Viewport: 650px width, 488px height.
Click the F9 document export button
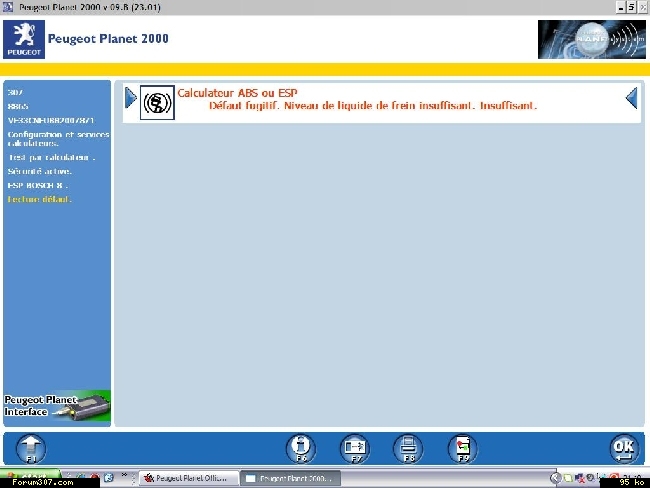pyautogui.click(x=463, y=449)
